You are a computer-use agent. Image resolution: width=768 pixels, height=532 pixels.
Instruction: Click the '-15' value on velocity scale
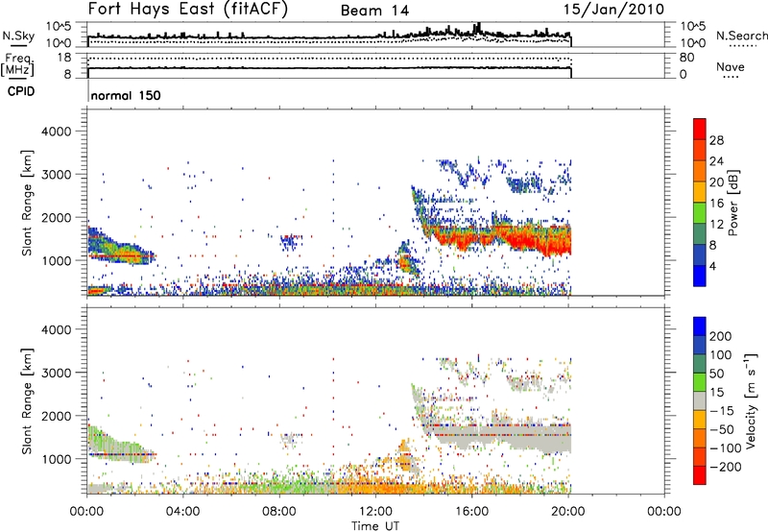(x=722, y=411)
